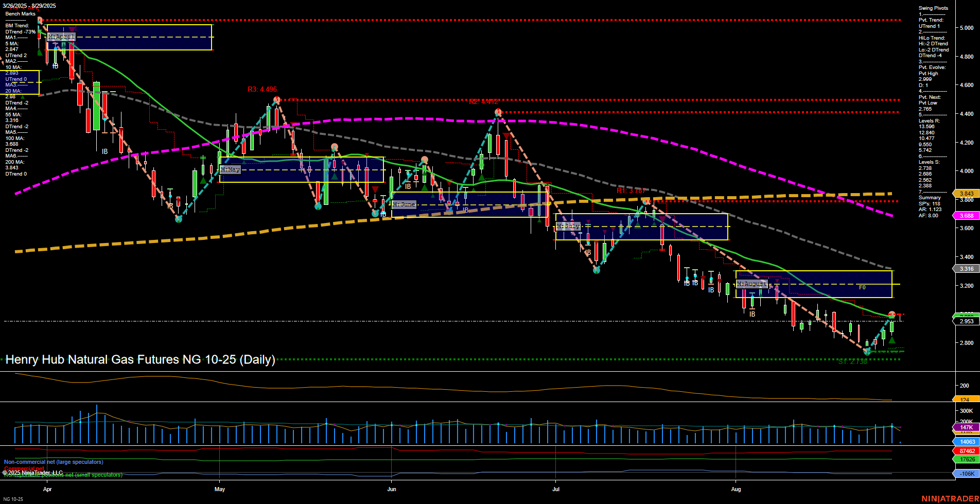Click the May label on time axis
Screen dimensions: 980x504
[x=220, y=490]
